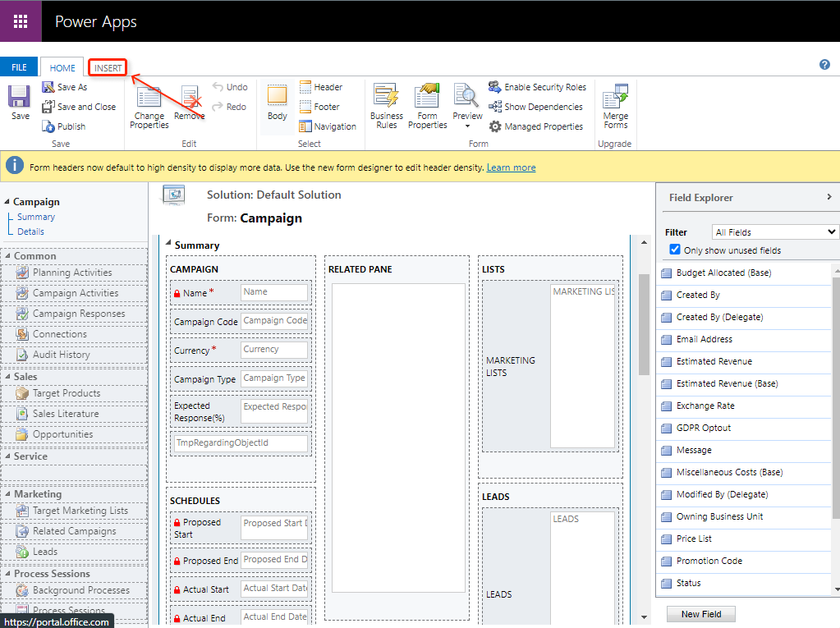
Task: Select the Header section
Action: [321, 87]
